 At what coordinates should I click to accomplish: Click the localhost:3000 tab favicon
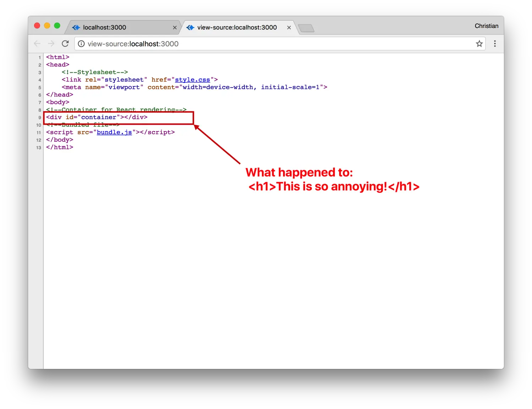point(76,27)
